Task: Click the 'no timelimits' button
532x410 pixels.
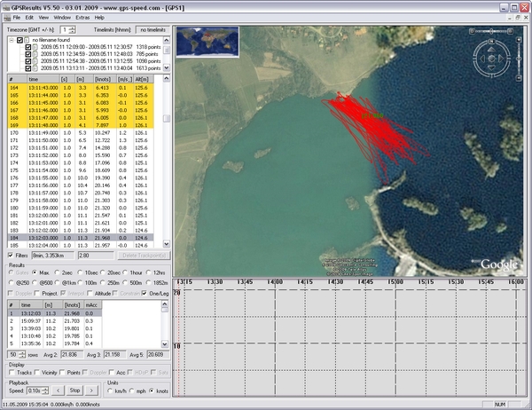Action: tap(153, 30)
